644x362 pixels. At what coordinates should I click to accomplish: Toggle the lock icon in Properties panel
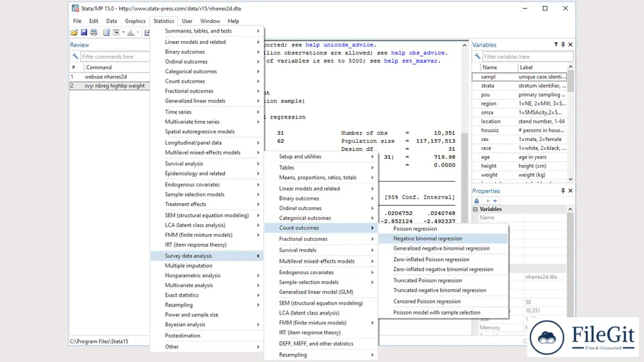(476, 201)
